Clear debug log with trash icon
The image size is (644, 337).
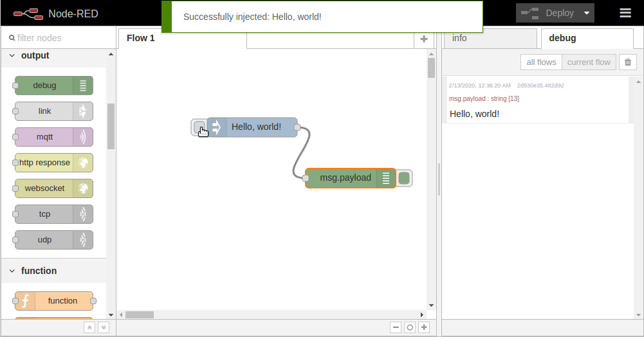pyautogui.click(x=627, y=62)
